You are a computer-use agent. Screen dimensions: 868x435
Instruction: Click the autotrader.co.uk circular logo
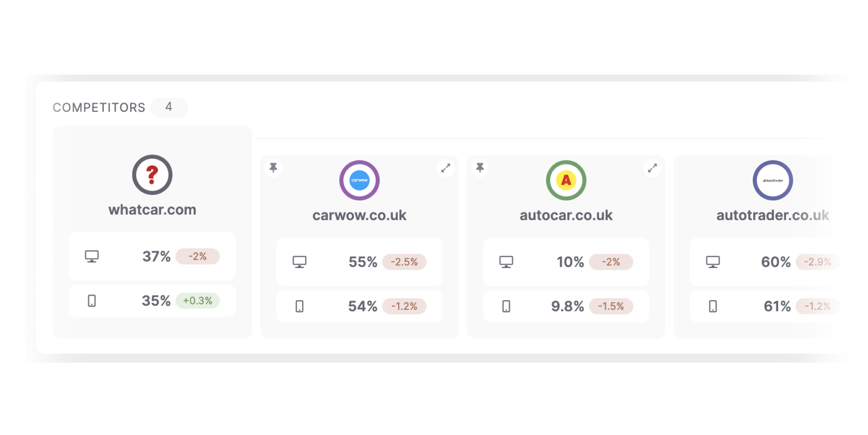click(x=773, y=180)
